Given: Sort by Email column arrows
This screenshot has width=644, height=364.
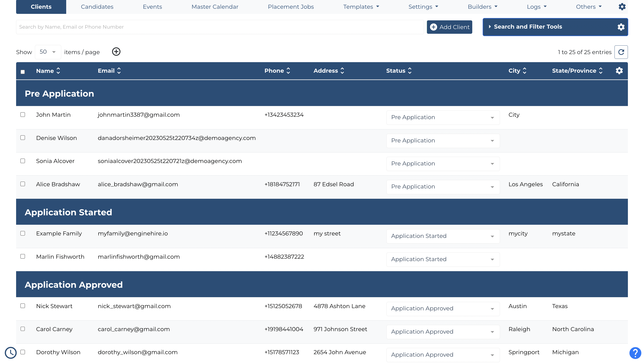Looking at the screenshot, I should tap(119, 71).
